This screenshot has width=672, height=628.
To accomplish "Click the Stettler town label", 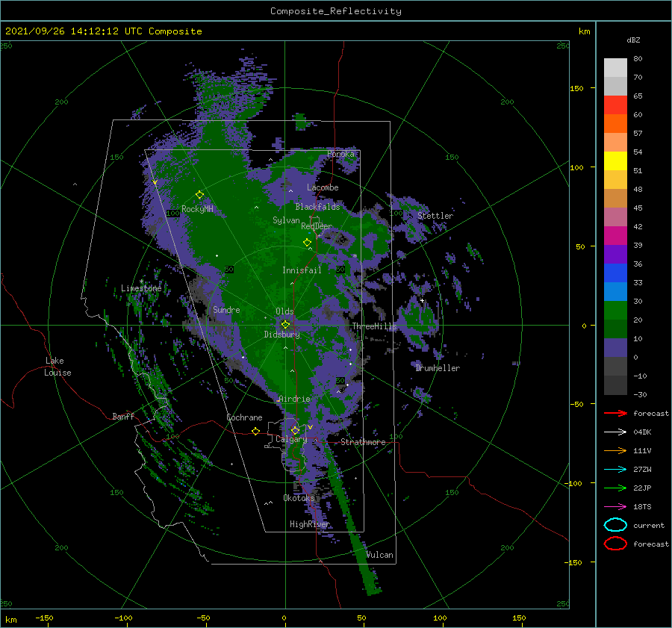I will pos(435,216).
